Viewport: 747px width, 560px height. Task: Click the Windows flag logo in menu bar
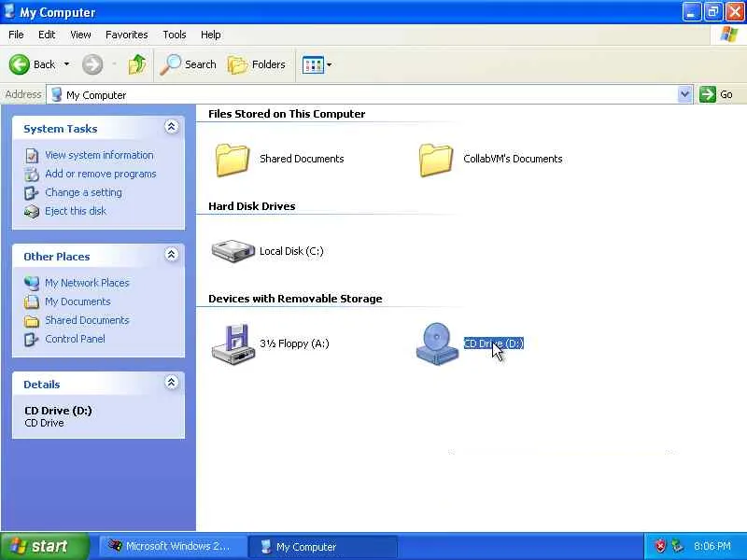pyautogui.click(x=729, y=35)
